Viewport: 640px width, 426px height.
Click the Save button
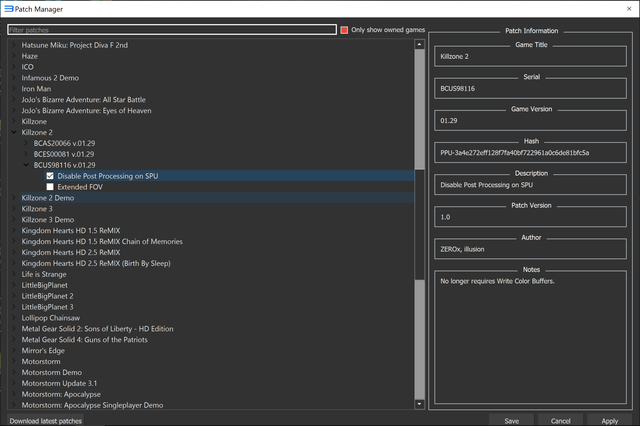pos(511,421)
